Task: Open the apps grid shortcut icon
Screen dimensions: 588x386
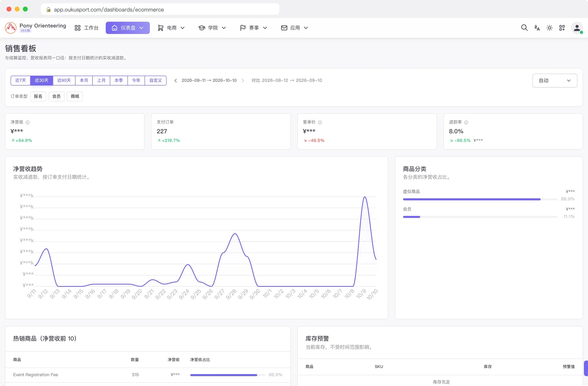Action: pos(562,28)
